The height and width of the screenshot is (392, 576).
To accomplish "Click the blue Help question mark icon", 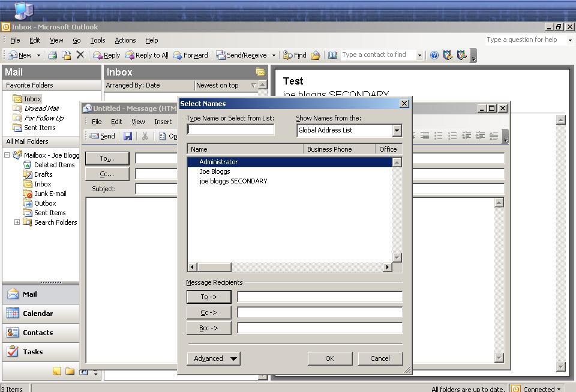I will pyautogui.click(x=434, y=55).
